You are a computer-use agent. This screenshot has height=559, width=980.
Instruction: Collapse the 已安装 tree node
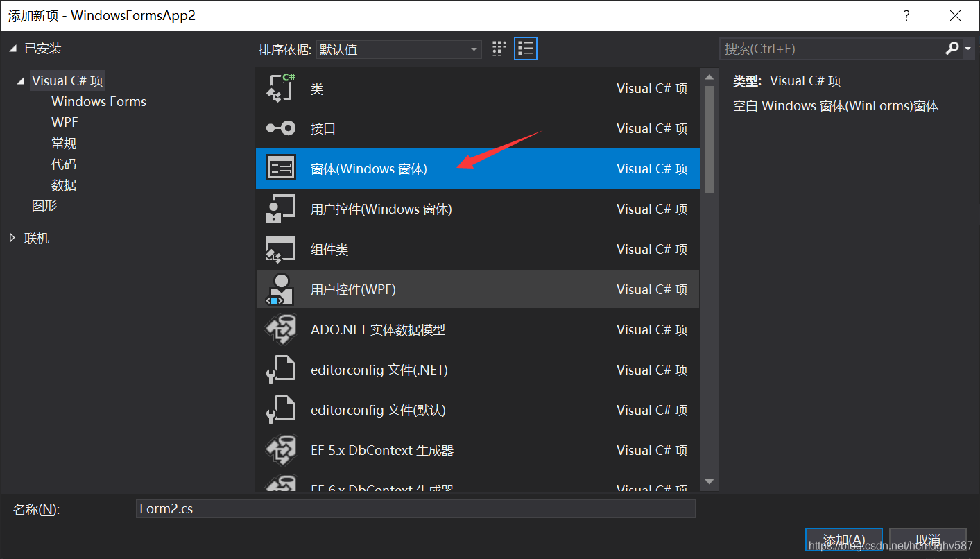(13, 49)
